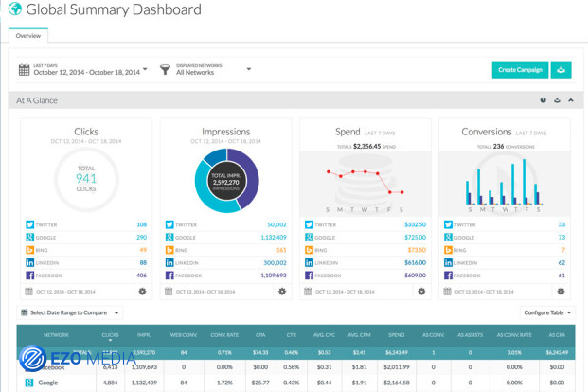Click the Create Campaign button

pyautogui.click(x=520, y=70)
